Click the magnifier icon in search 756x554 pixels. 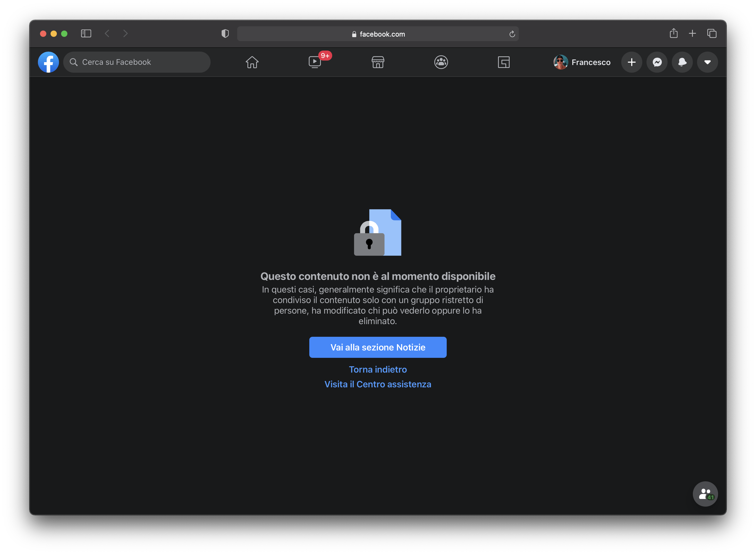coord(73,62)
